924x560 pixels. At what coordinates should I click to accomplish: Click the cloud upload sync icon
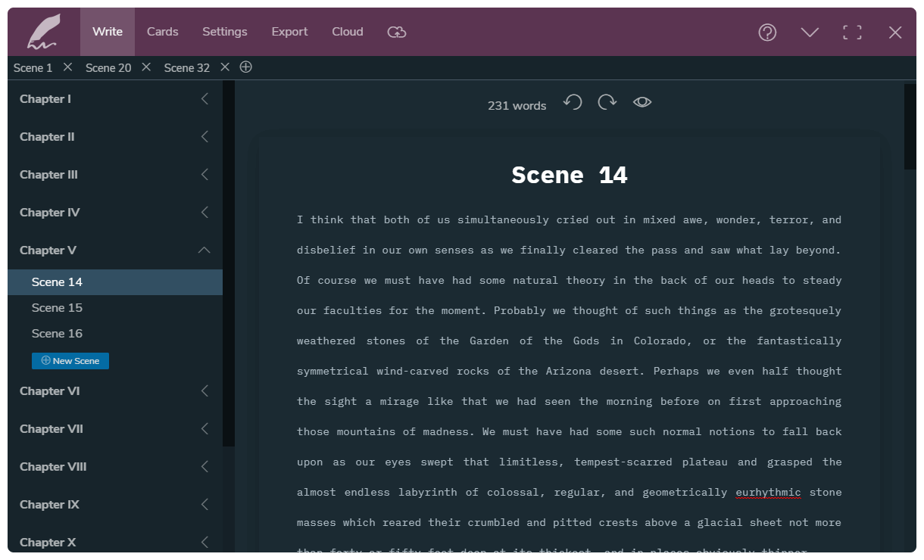pos(396,32)
